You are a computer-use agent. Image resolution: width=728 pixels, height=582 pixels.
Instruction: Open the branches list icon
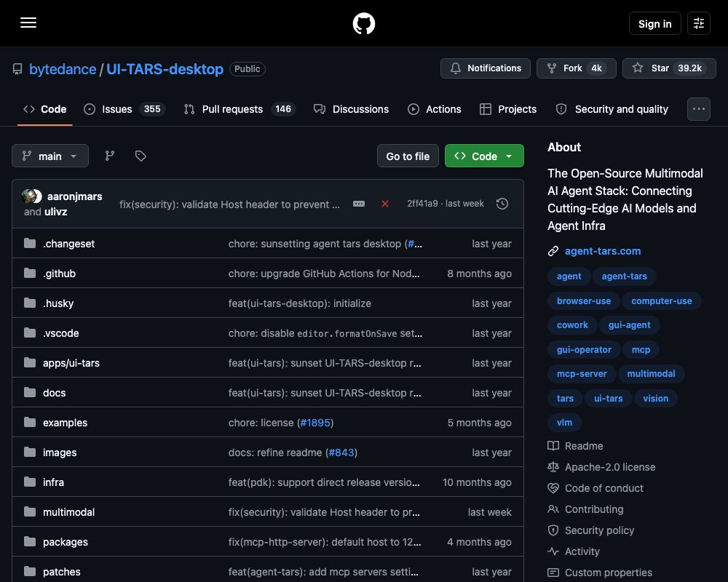(110, 156)
